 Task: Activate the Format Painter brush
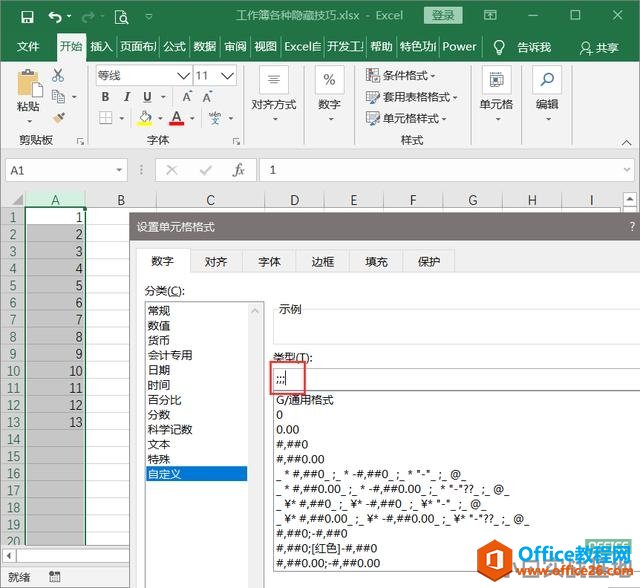58,118
